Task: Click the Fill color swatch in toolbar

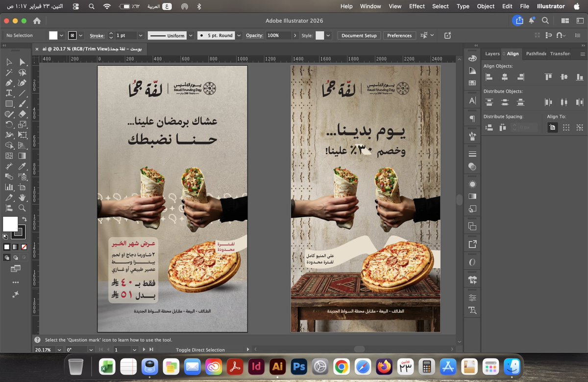Action: coord(10,224)
